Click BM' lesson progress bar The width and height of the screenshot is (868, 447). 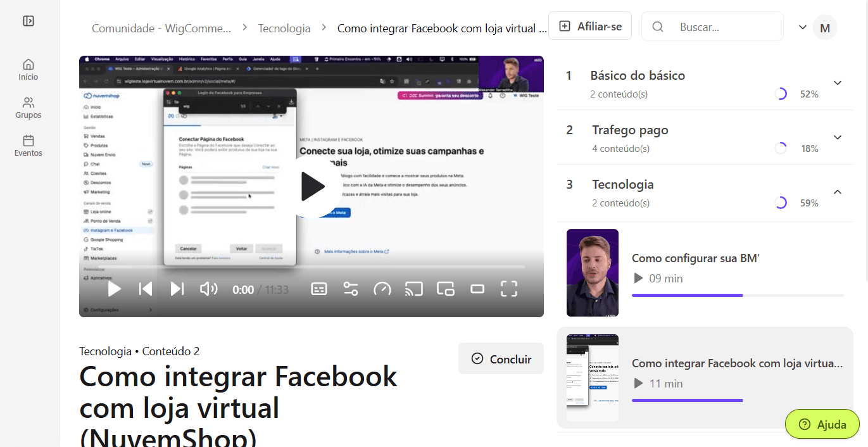click(738, 295)
